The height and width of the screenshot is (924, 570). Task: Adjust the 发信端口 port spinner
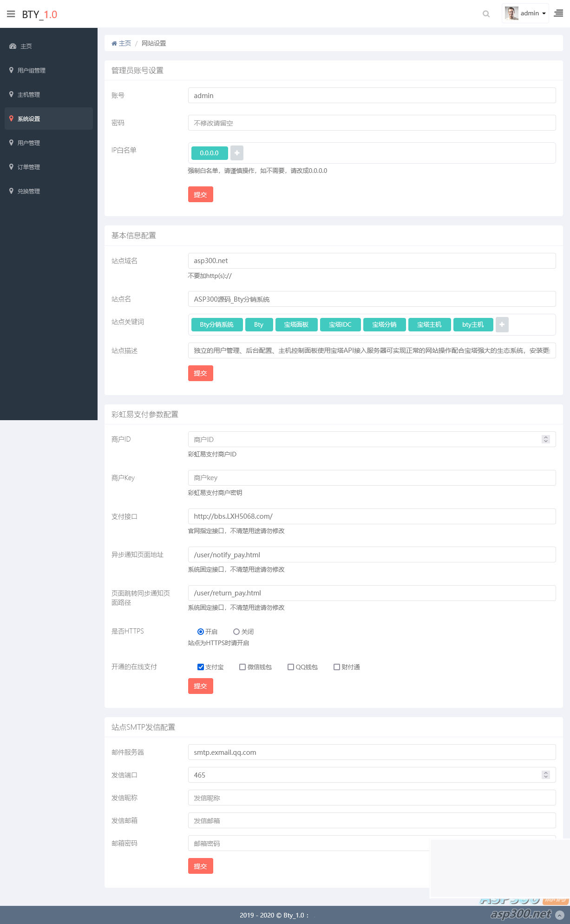coord(546,775)
